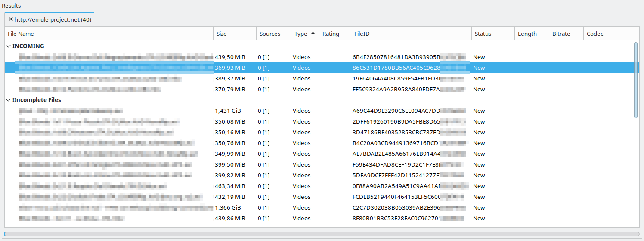The image size is (644, 241).
Task: Sort results by Sources column
Action: tap(274, 34)
